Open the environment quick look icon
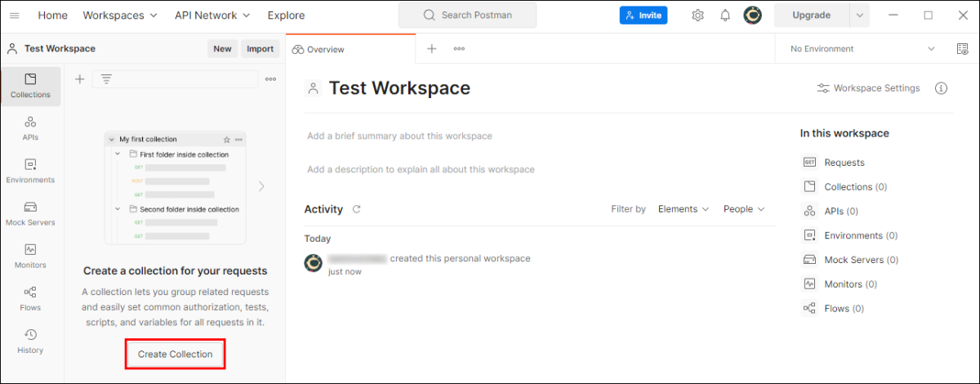980x384 pixels. (962, 49)
